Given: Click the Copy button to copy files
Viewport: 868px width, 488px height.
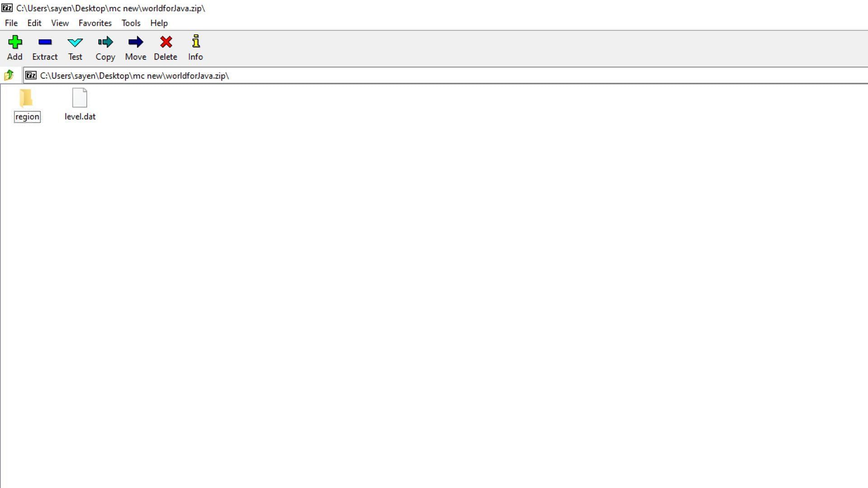Looking at the screenshot, I should [x=105, y=47].
